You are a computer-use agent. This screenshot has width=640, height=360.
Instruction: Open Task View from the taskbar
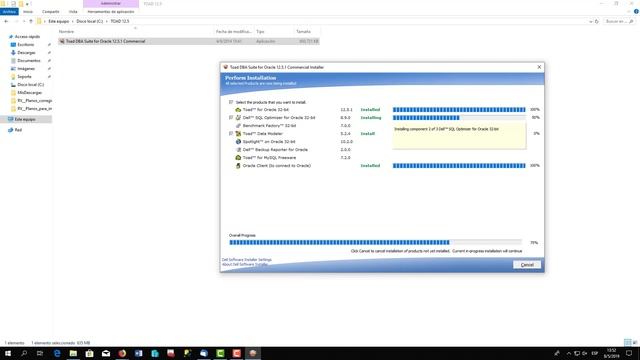pos(40,353)
